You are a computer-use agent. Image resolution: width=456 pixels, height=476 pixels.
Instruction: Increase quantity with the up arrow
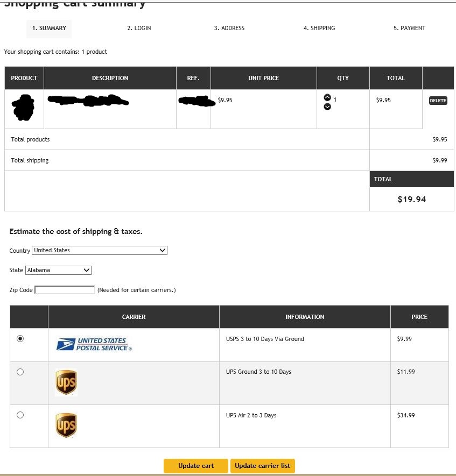point(327,98)
